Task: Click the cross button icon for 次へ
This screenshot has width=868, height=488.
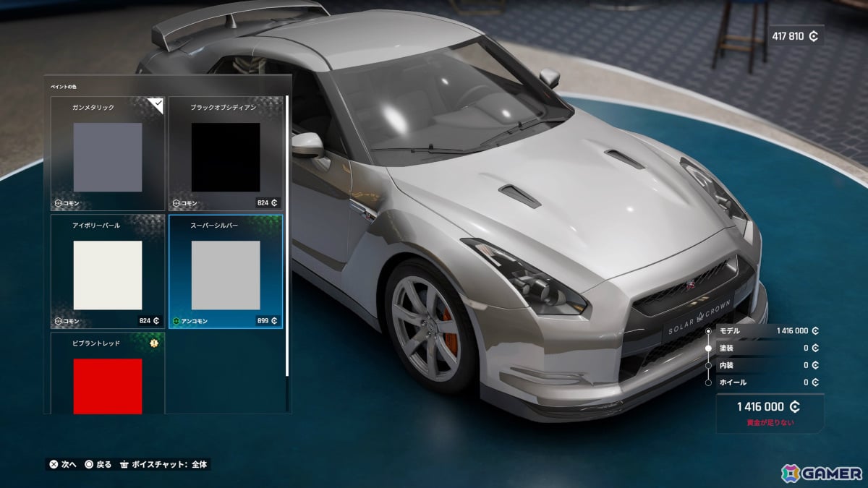Action: (x=54, y=464)
